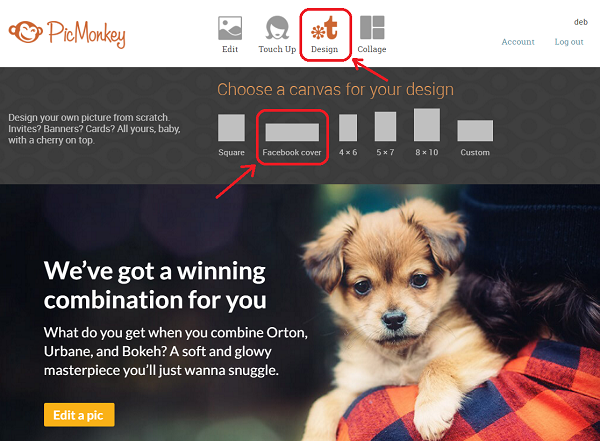Click the yellow Edit a pic button
The width and height of the screenshot is (600, 441).
click(79, 415)
